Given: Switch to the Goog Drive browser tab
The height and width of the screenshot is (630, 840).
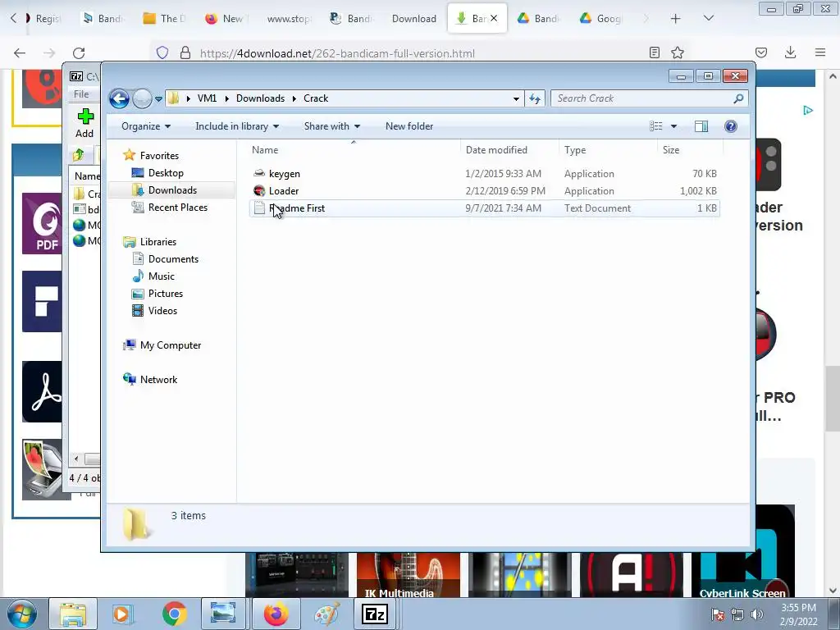Looking at the screenshot, I should click(601, 19).
